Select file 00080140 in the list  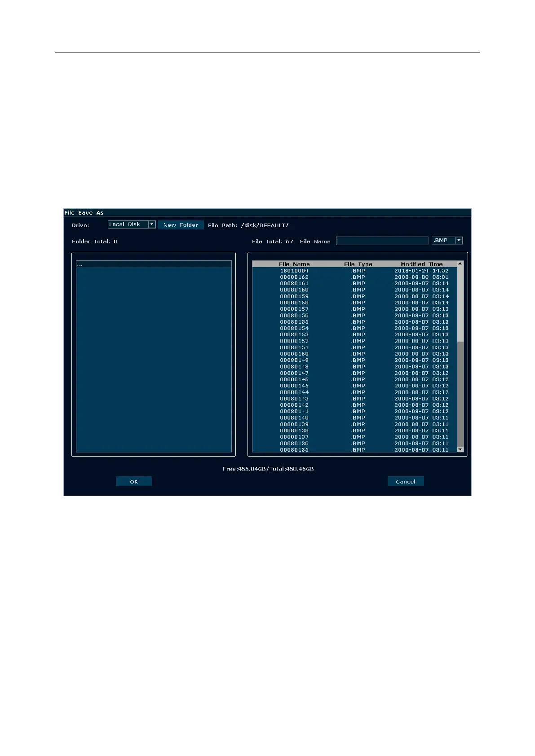(354, 418)
